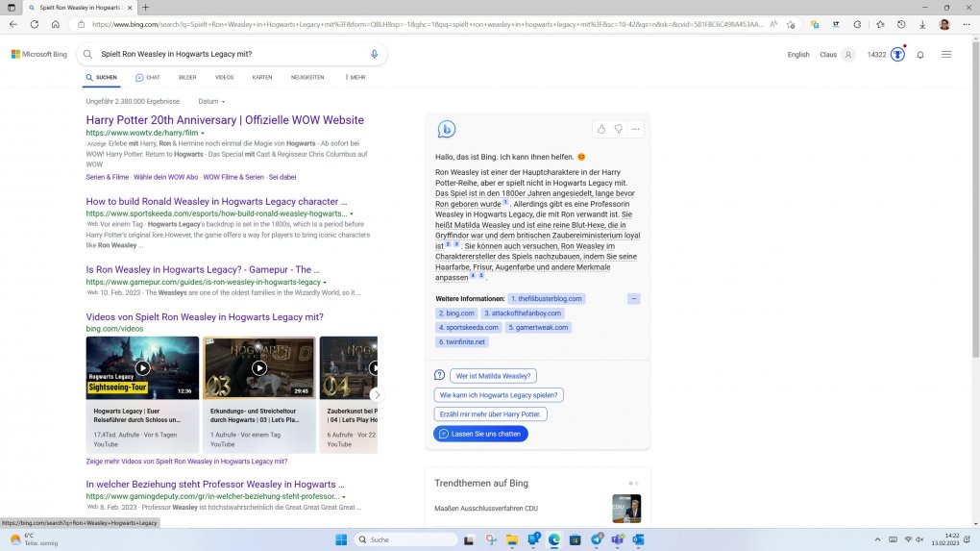Open source gamertweak.com

(538, 328)
